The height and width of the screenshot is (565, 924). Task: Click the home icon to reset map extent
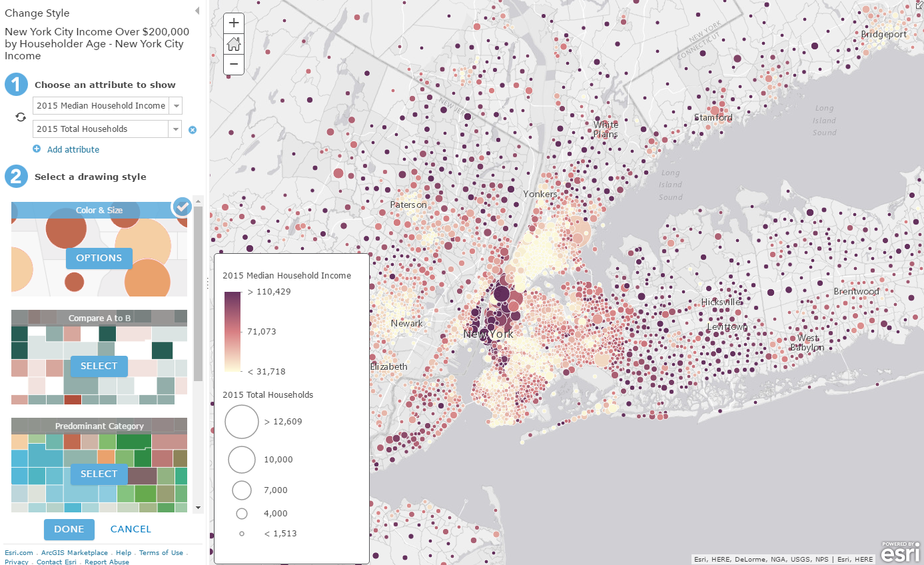(x=233, y=44)
